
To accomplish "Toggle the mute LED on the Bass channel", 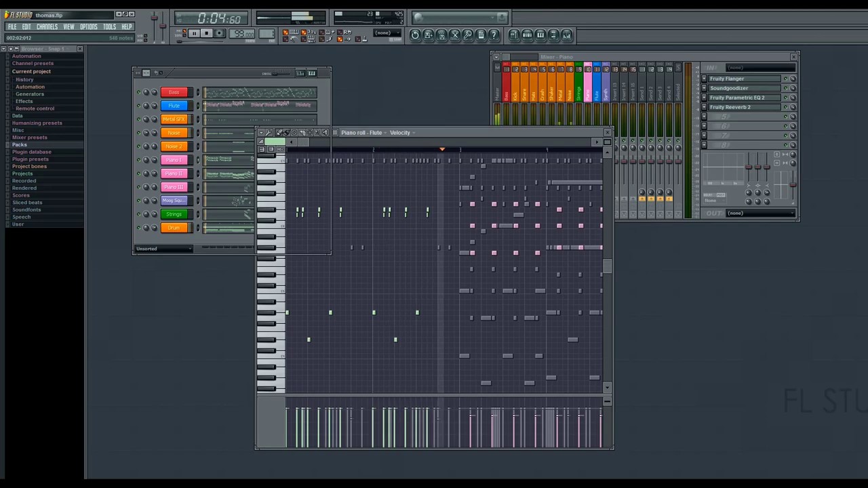I will click(138, 92).
